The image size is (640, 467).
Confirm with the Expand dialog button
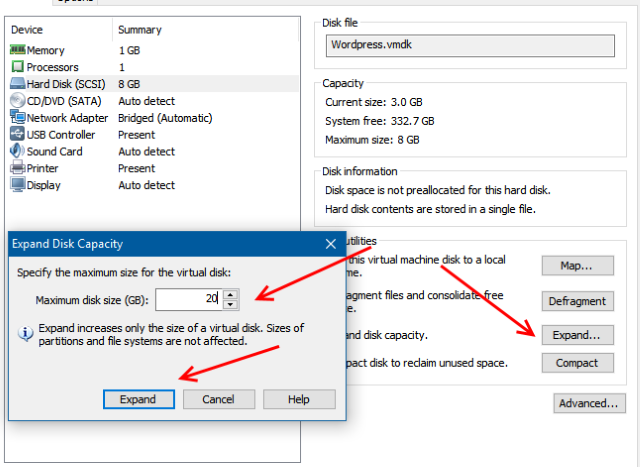point(139,399)
